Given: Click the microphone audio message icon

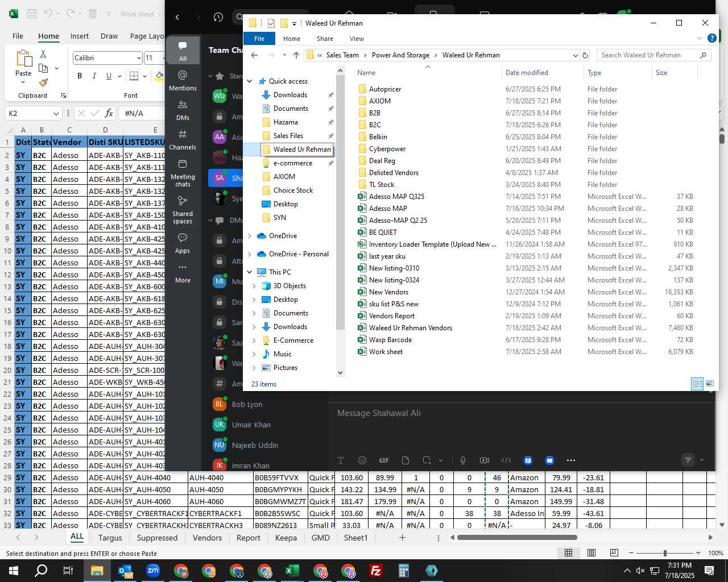Looking at the screenshot, I should (x=463, y=460).
